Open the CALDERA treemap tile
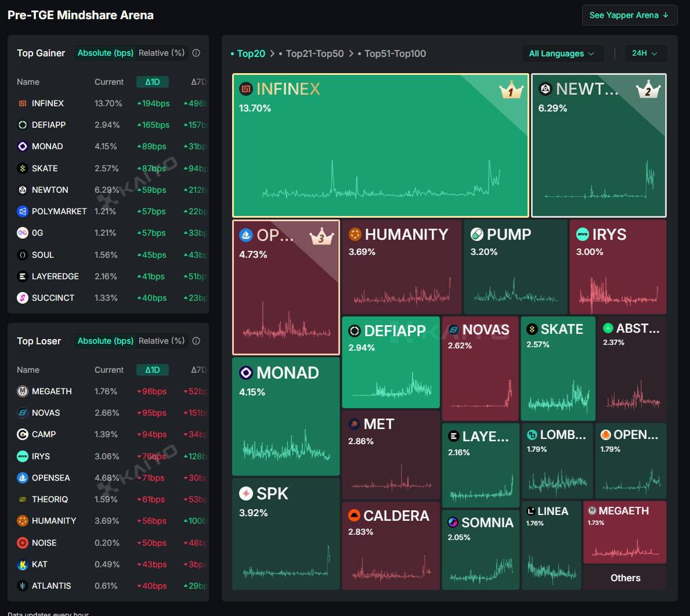This screenshot has width=690, height=616. (x=391, y=546)
